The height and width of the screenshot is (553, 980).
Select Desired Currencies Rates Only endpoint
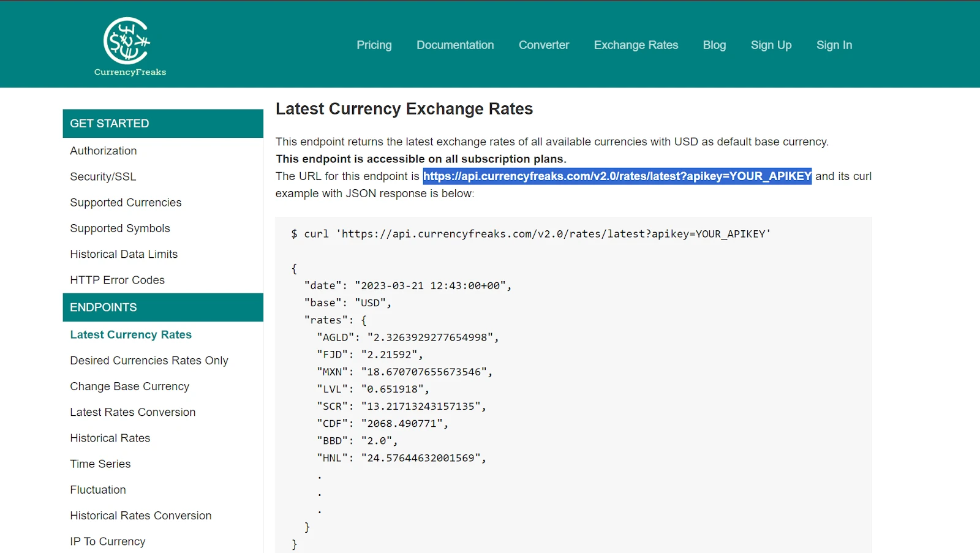[149, 360]
